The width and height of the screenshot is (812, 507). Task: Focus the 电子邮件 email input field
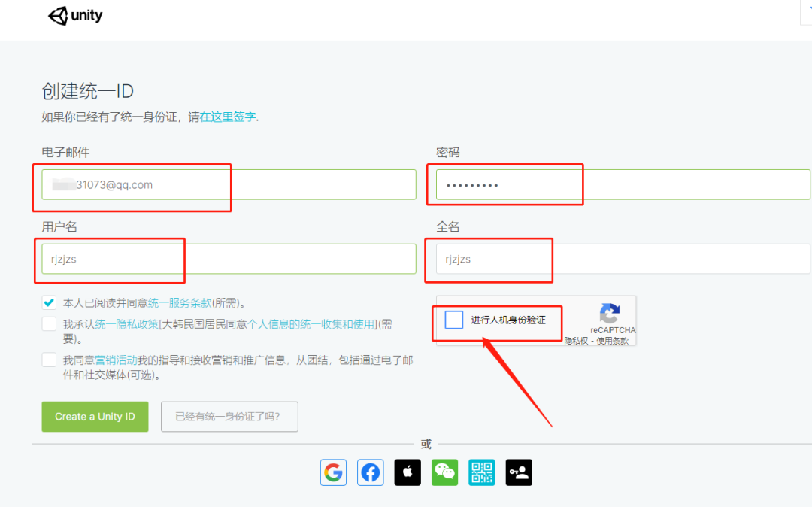tap(229, 185)
